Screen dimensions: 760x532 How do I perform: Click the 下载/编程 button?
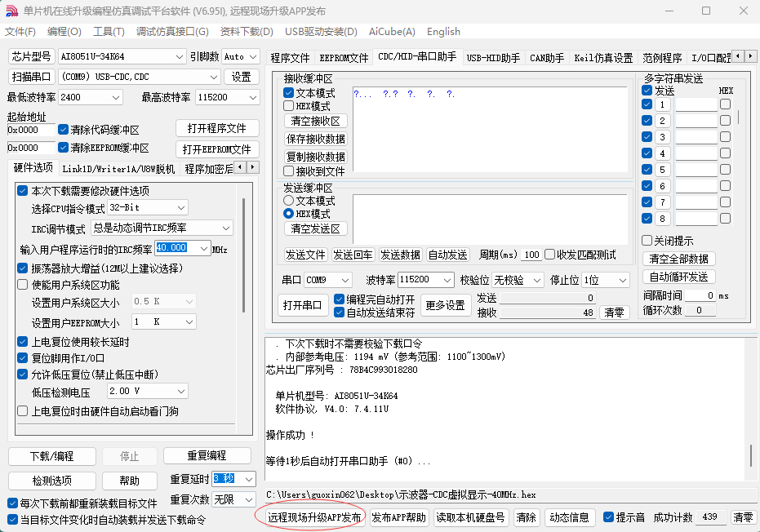point(52,456)
